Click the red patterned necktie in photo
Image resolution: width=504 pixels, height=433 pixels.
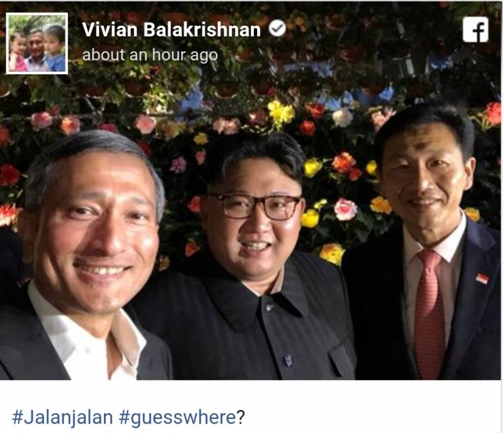tap(429, 313)
